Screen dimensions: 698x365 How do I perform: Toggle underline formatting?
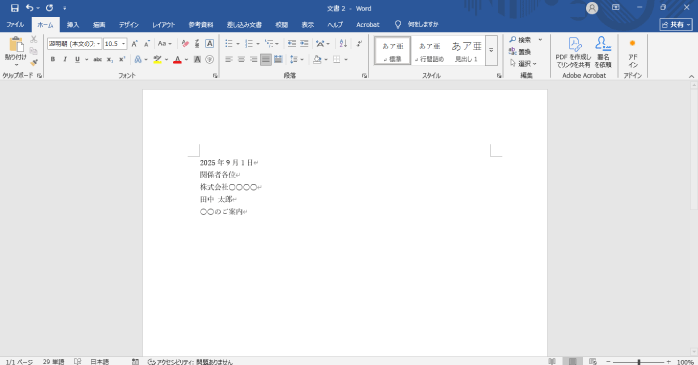[x=77, y=59]
